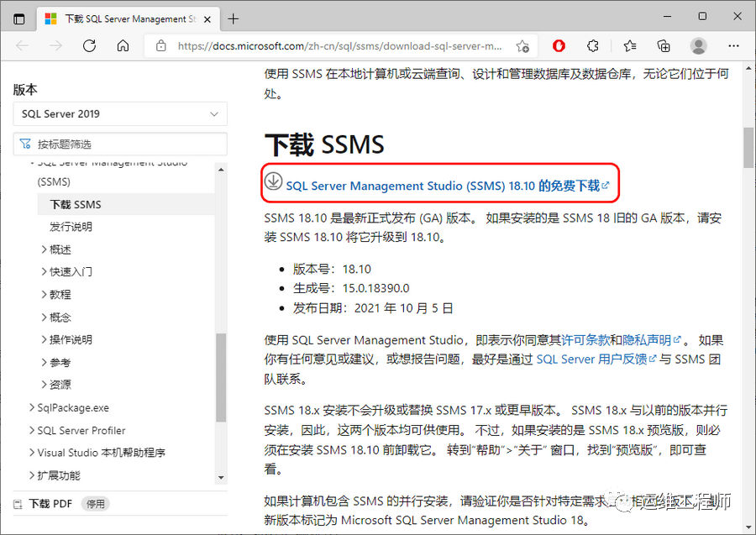Image resolution: width=756 pixels, height=535 pixels.
Task: Click the 版本 sidebar label
Action: (x=25, y=90)
